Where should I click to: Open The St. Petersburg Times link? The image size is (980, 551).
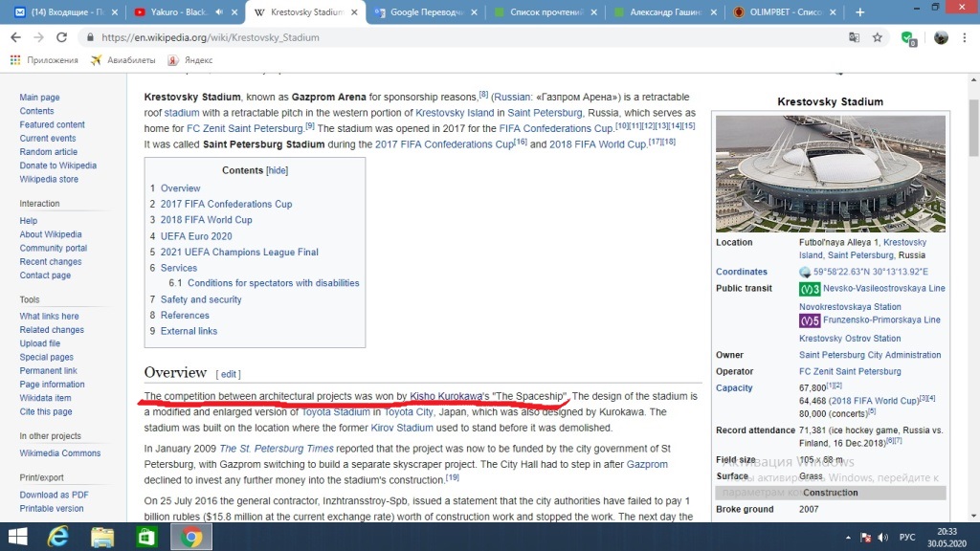[277, 449]
